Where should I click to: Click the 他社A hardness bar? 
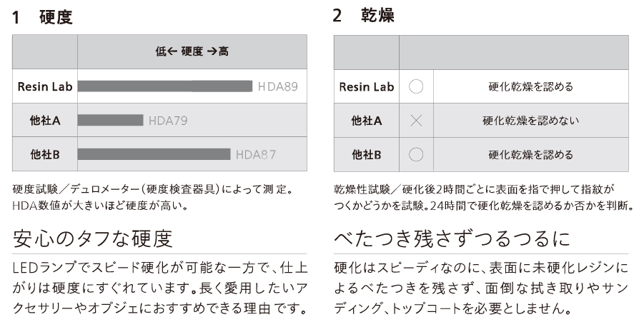(x=111, y=120)
